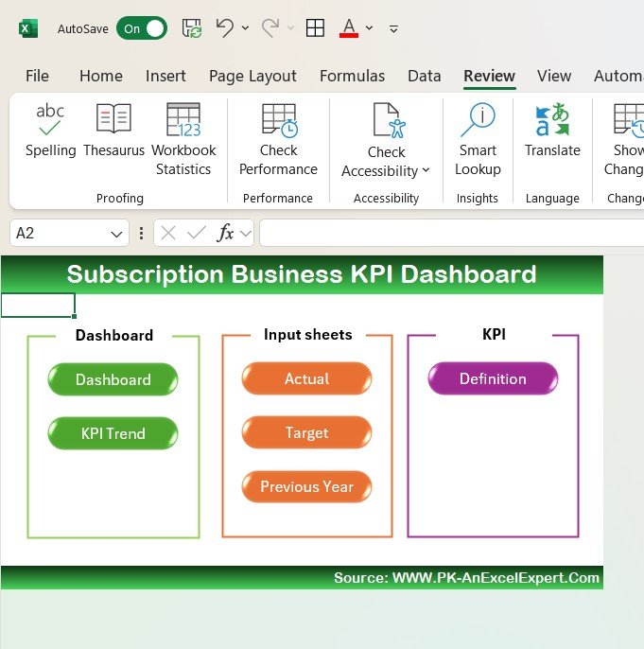The width and height of the screenshot is (644, 649).
Task: Click the WWW.PK-AnExcelExpert.Com source text
Action: (496, 577)
